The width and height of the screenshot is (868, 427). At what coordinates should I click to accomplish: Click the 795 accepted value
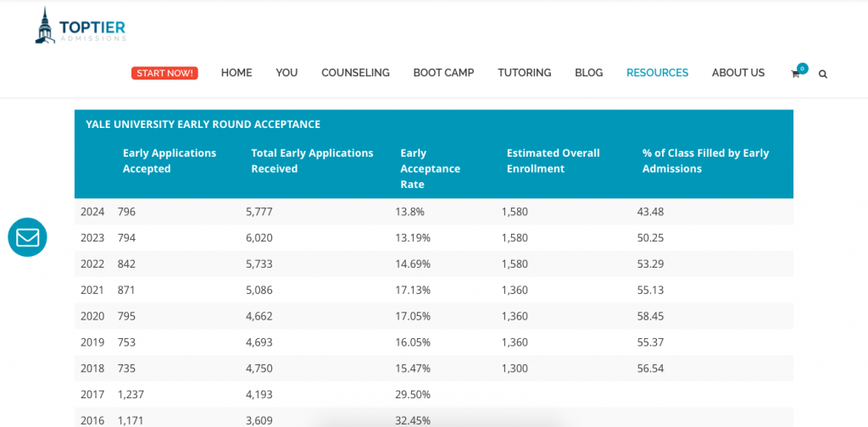(126, 316)
